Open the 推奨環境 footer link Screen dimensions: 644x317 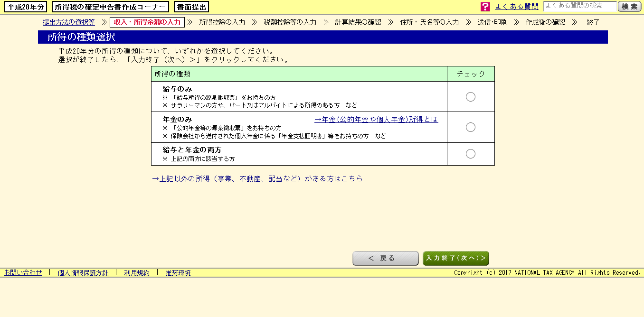tap(178, 273)
